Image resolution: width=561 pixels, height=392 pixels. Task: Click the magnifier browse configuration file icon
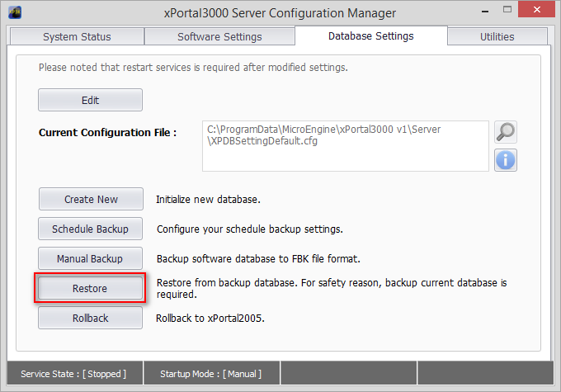[505, 133]
